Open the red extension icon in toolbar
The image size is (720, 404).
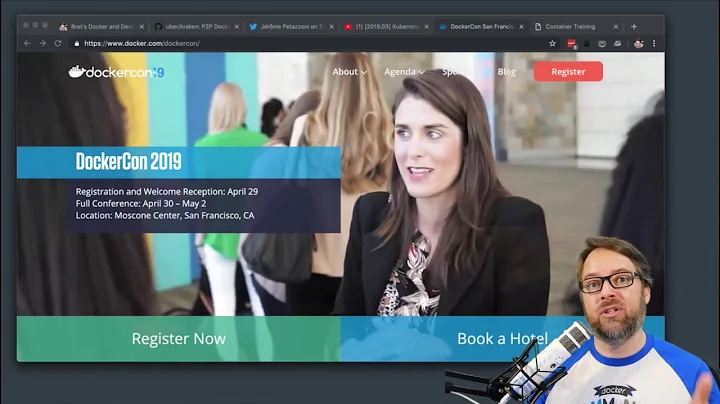572,44
